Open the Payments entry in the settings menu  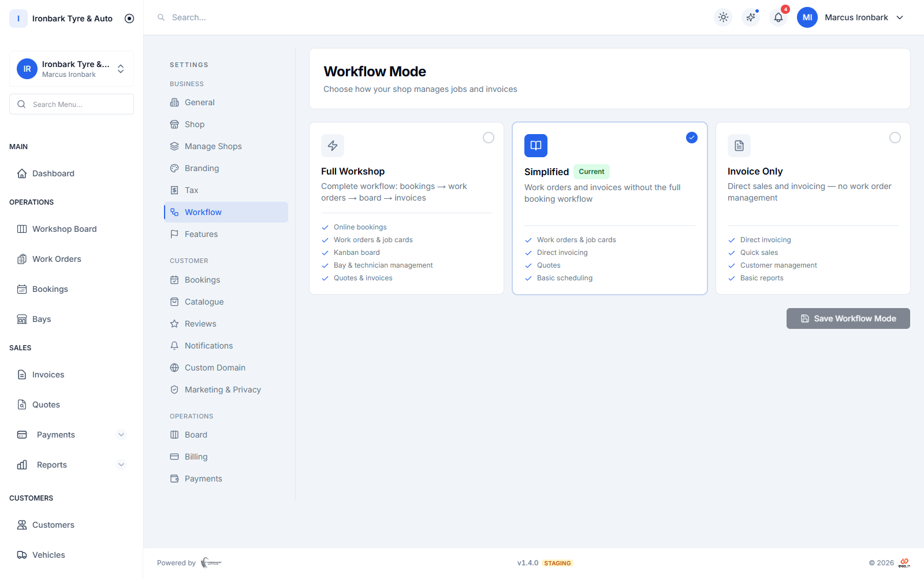[226, 479]
